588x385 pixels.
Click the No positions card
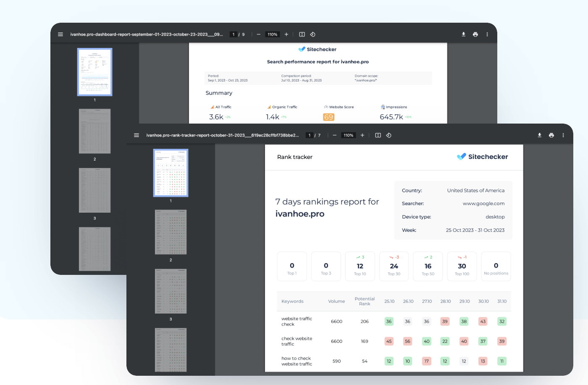(496, 266)
